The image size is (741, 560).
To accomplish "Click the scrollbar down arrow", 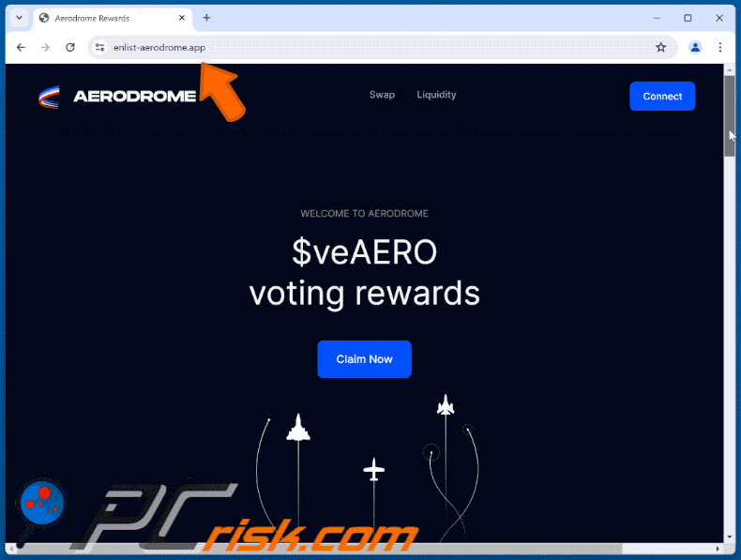I will [x=730, y=537].
